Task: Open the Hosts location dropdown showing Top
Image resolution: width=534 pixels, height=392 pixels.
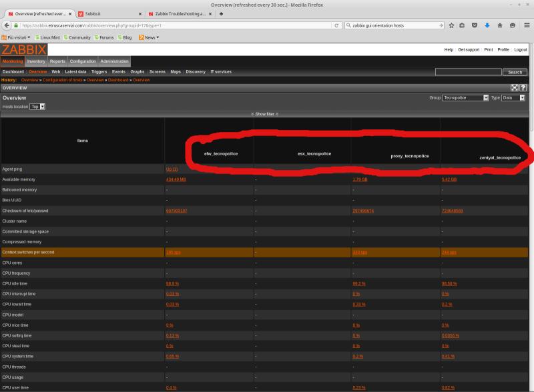Action: [x=37, y=107]
